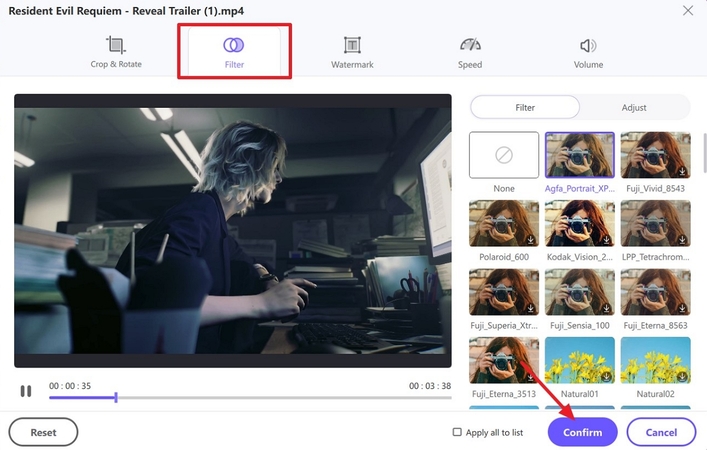The image size is (707, 450).
Task: Apply the Fuji_Eterna_8563 filter thumbnail
Action: 655,292
